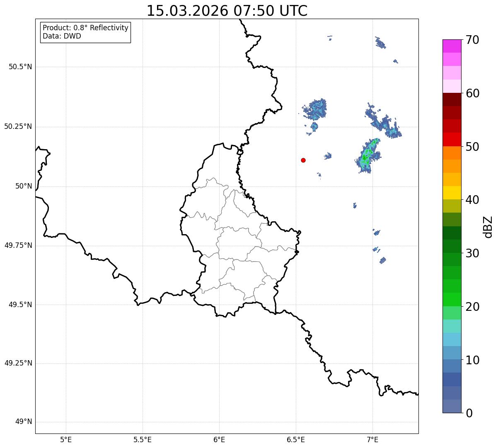The width and height of the screenshot is (498, 448).
Task: Click the 50.25°N latitude label
Action: [18, 126]
